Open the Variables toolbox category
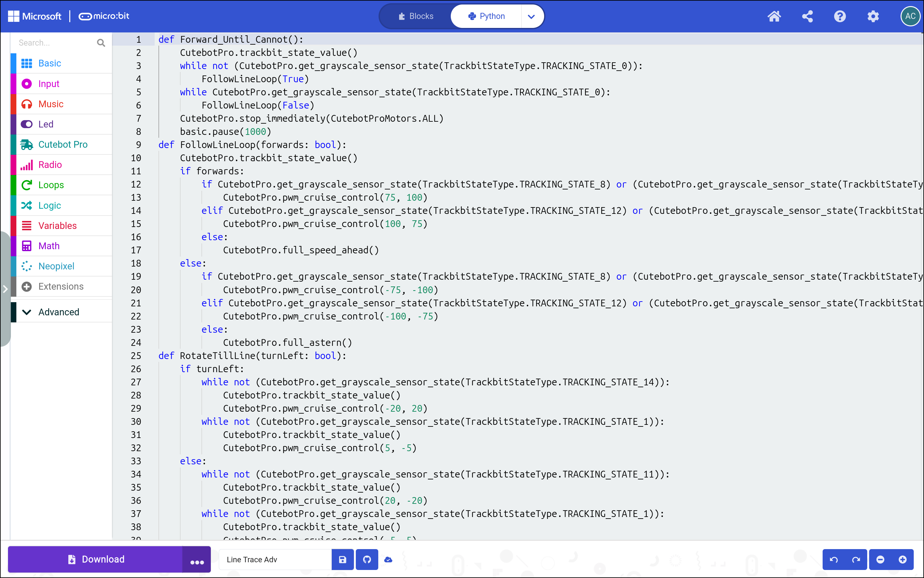This screenshot has height=578, width=924. (61, 225)
